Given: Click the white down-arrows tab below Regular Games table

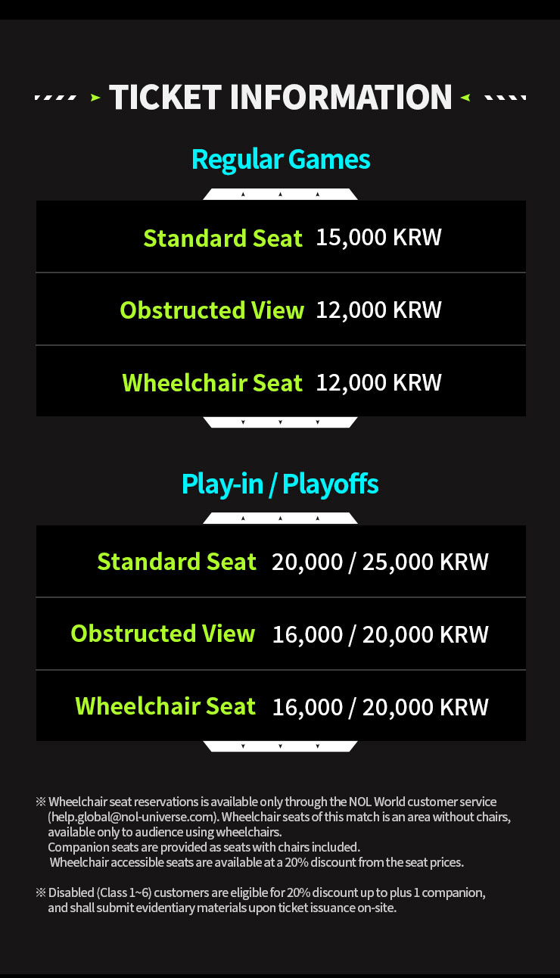Looking at the screenshot, I should (280, 422).
